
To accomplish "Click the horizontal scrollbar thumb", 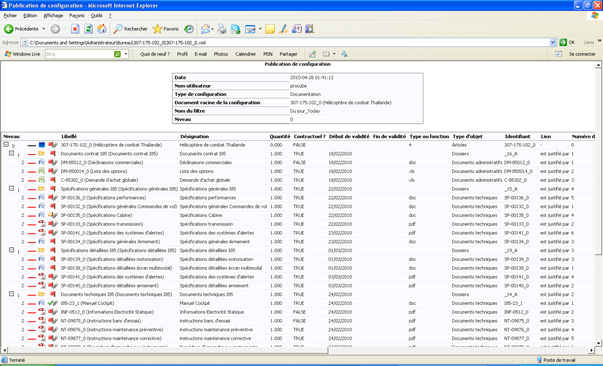I will pyautogui.click(x=168, y=350).
